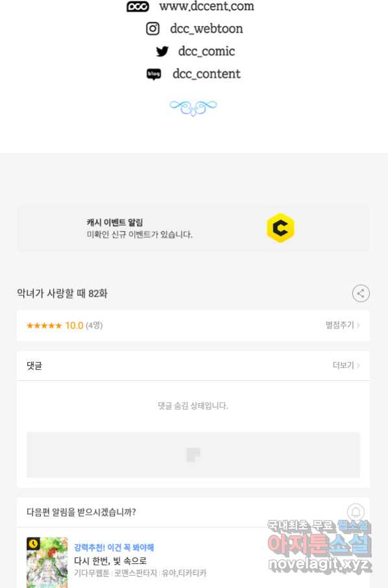Click the DCC logo icon
Image resolution: width=388 pixels, height=588 pixels.
pos(138,6)
